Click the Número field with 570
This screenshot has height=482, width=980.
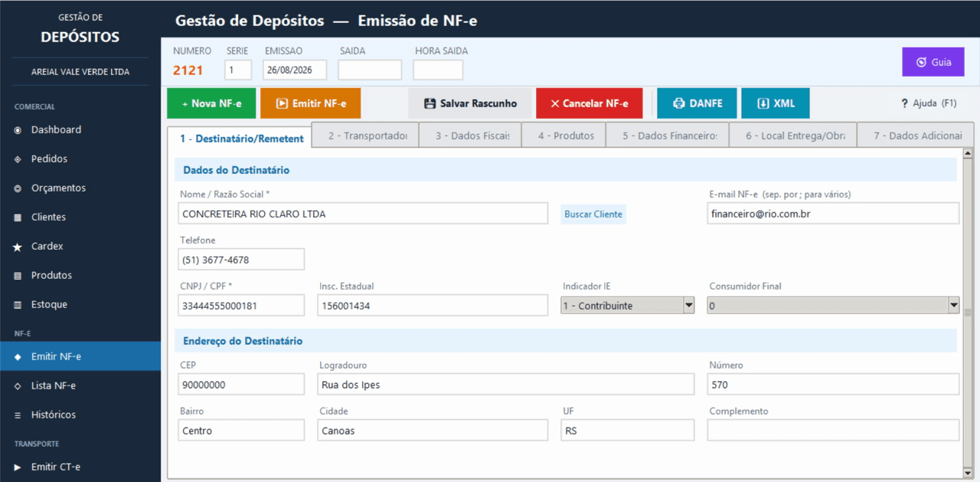tap(833, 385)
